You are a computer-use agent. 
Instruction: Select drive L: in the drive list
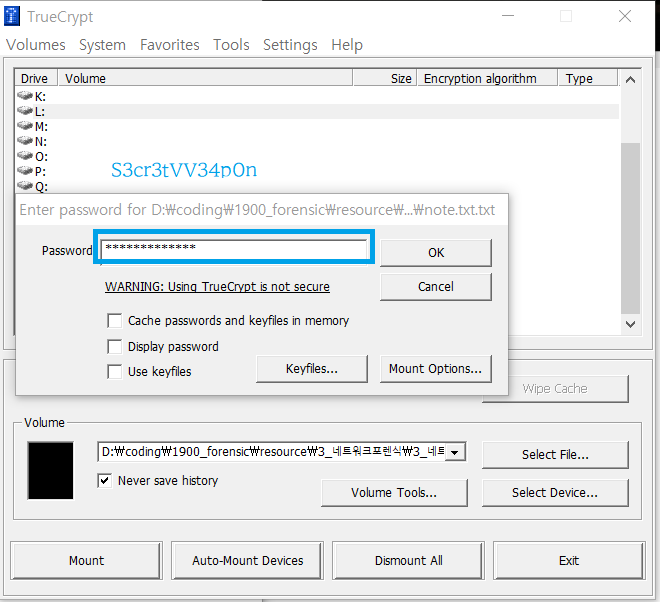pyautogui.click(x=317, y=112)
